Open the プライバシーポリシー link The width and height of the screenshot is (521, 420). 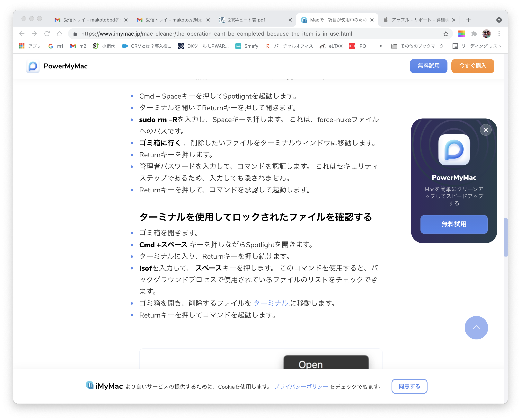301,387
